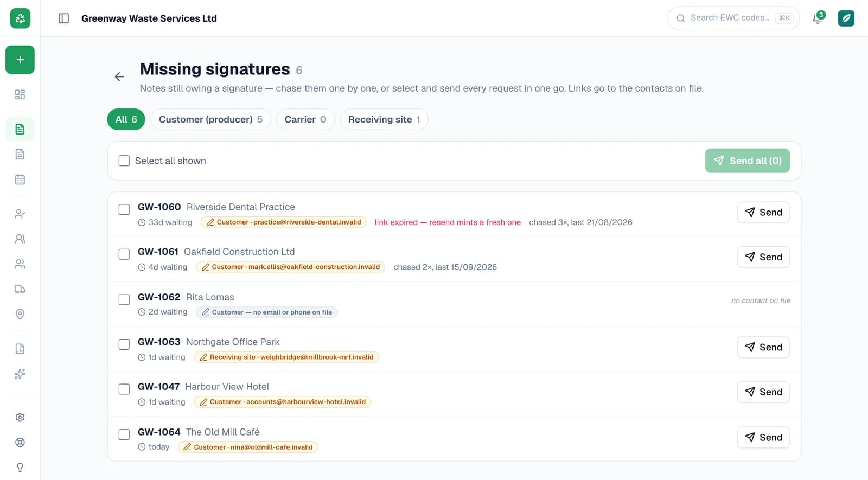This screenshot has height=480, width=868.
Task: Open settings gear icon in sidebar
Action: point(20,417)
